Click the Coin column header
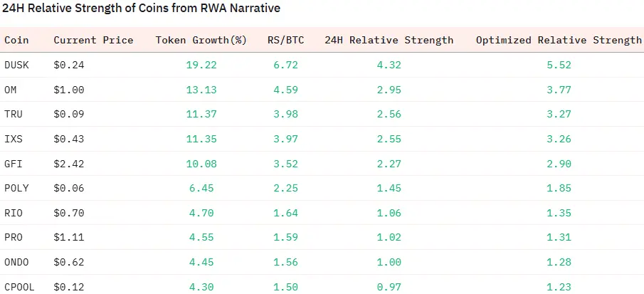The width and height of the screenshot is (644, 294). (16, 40)
